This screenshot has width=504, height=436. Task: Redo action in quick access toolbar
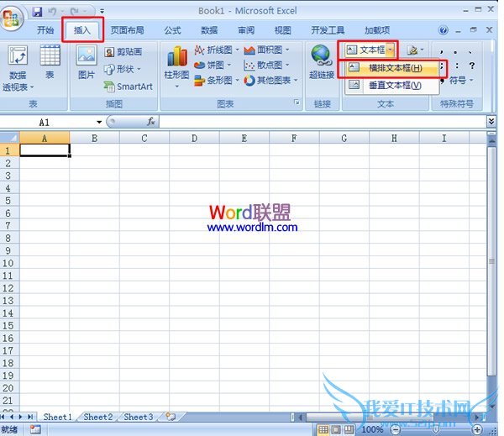pyautogui.click(x=75, y=12)
